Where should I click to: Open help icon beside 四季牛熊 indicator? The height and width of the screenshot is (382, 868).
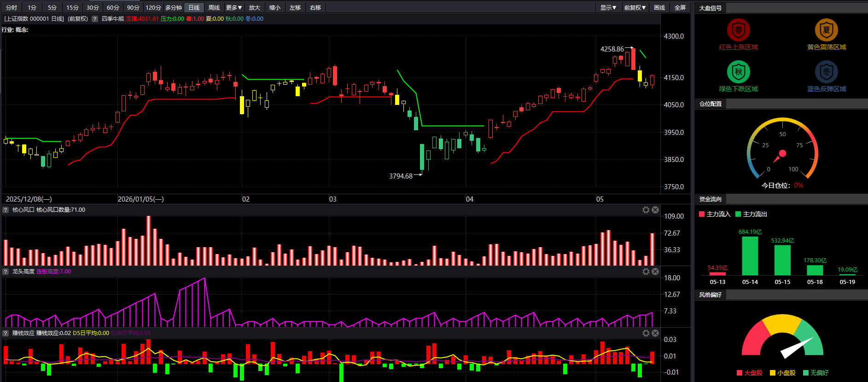(95, 19)
